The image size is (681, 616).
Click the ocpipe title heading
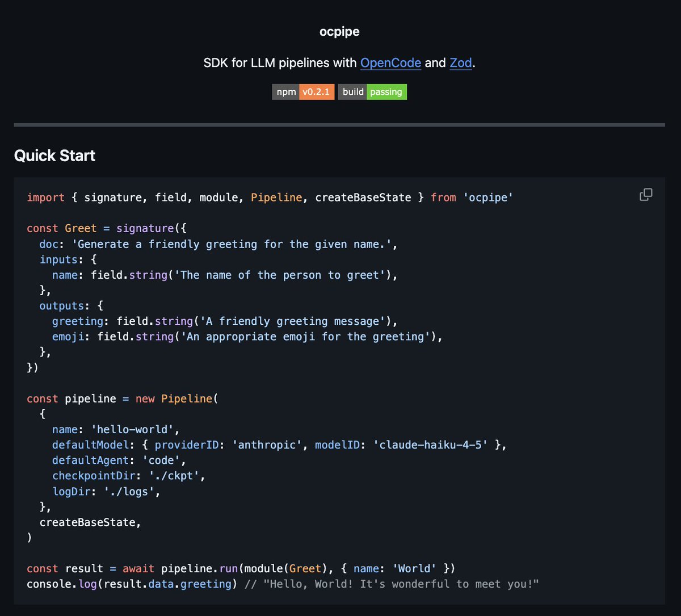click(x=339, y=32)
